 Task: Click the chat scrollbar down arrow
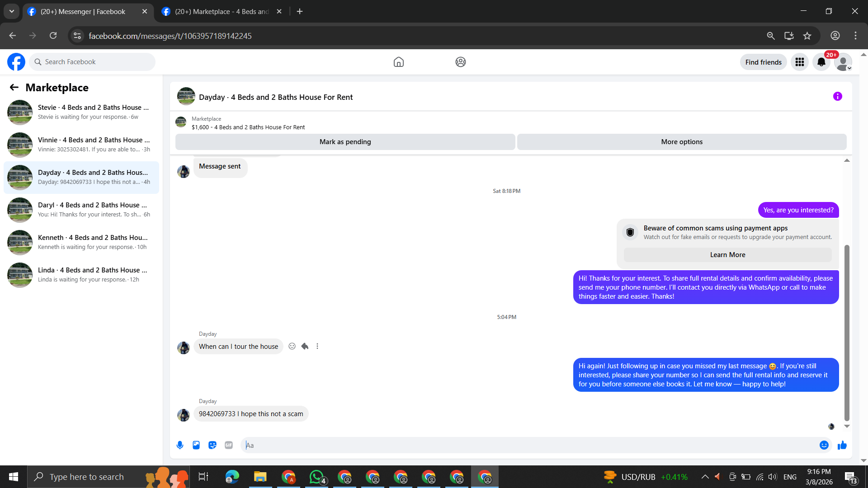click(847, 426)
